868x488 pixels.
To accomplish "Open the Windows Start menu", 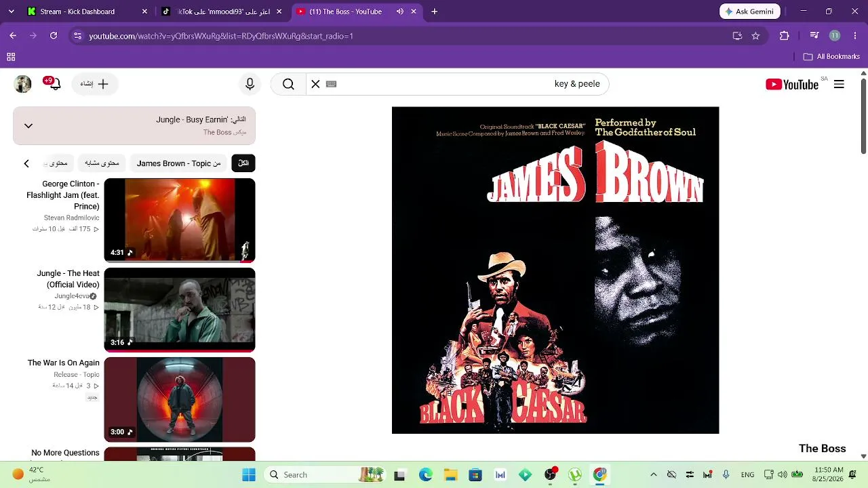I will tap(249, 474).
